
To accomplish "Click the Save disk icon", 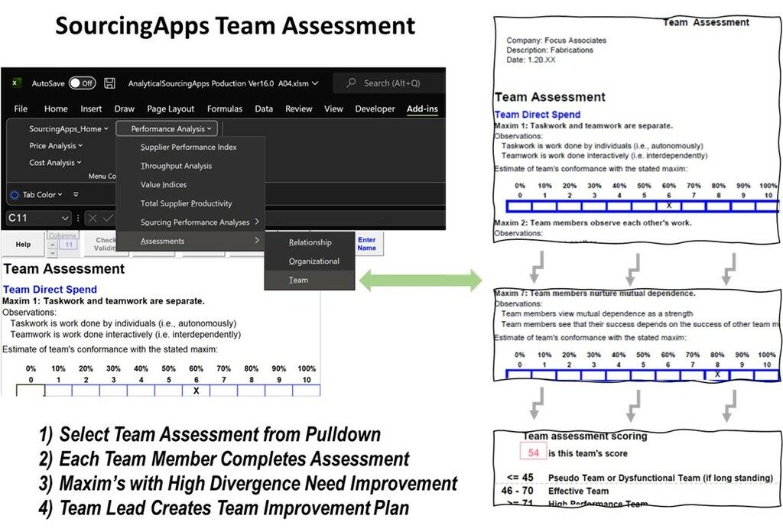I will point(110,83).
